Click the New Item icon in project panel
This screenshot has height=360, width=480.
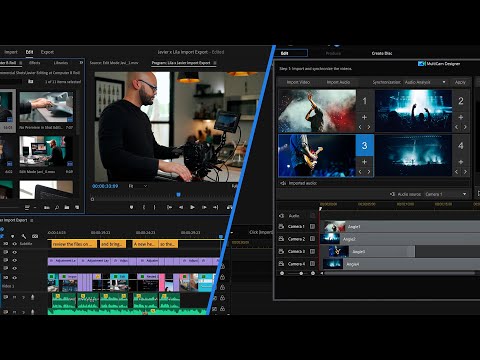pyautogui.click(x=77, y=207)
